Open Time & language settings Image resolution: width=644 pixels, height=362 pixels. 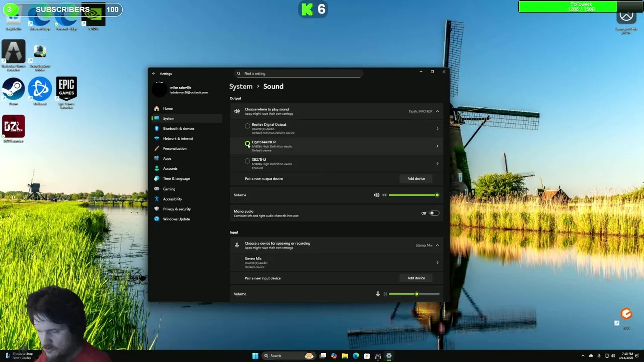[x=186, y=179]
